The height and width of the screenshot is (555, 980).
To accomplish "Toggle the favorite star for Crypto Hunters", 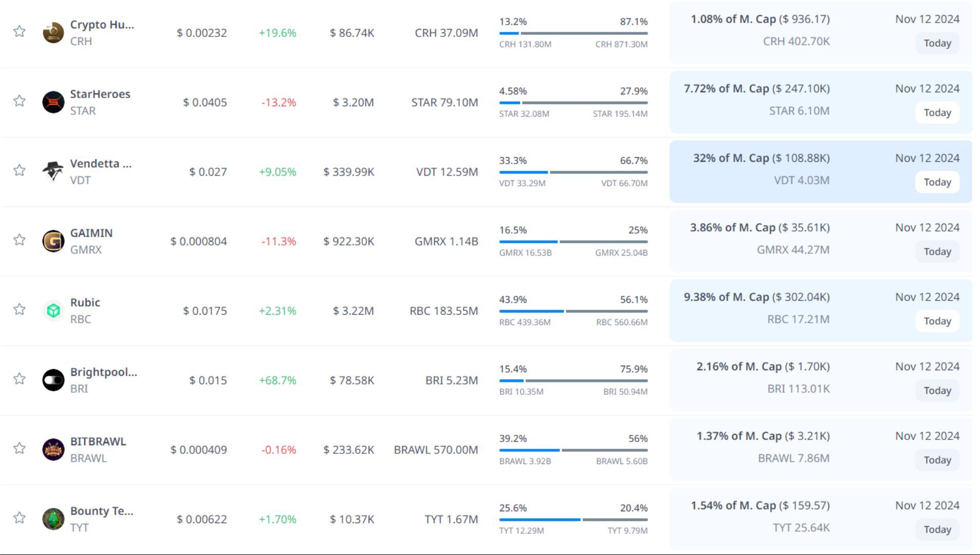I will 19,31.
